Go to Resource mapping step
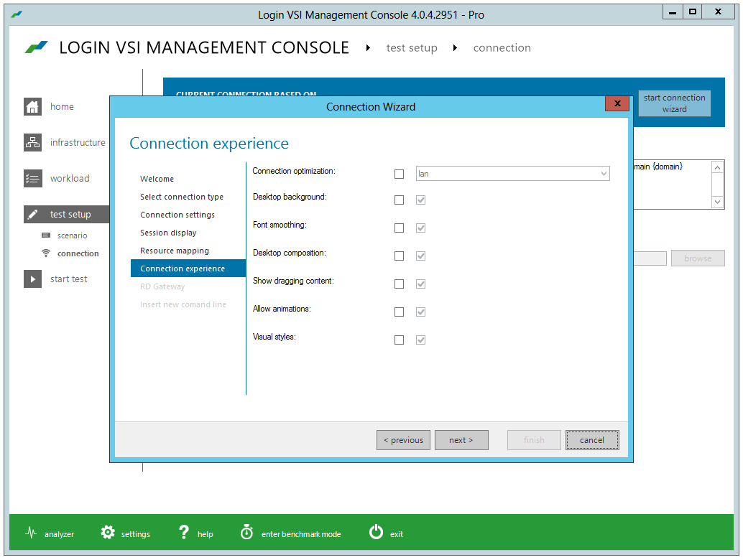The image size is (743, 560). (x=175, y=251)
